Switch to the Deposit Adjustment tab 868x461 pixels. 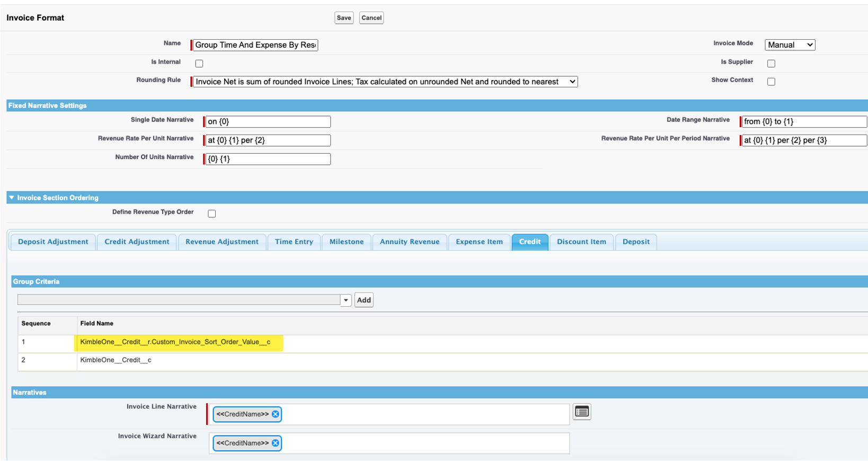(53, 242)
